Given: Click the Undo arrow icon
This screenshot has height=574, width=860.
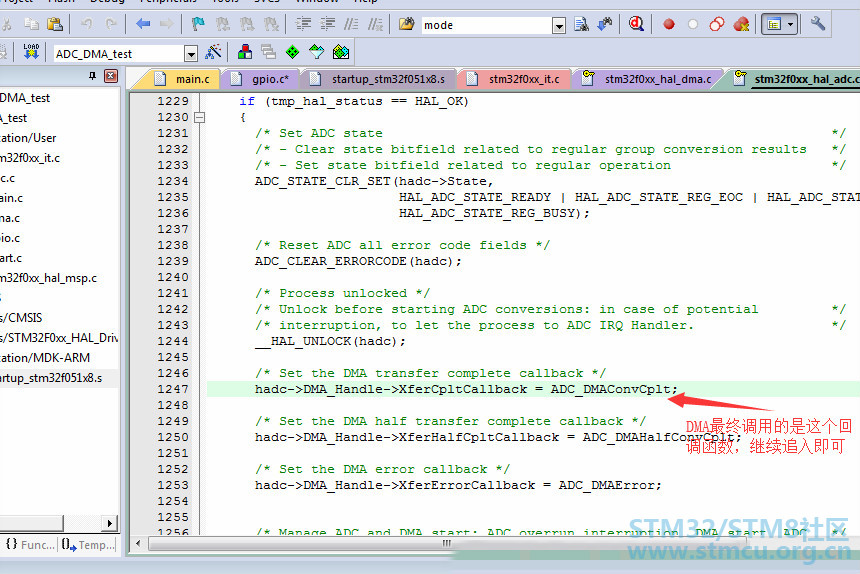Looking at the screenshot, I should (86, 24).
